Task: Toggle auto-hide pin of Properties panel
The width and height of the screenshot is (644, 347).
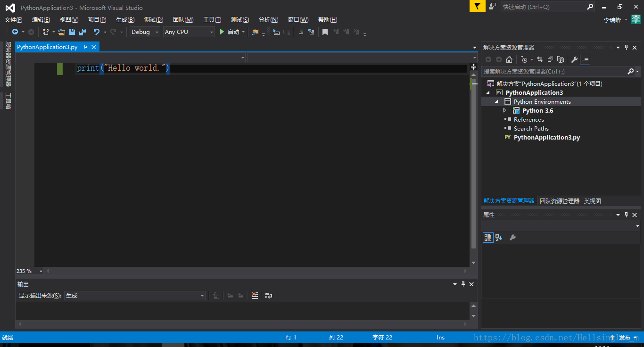Action: [627, 215]
